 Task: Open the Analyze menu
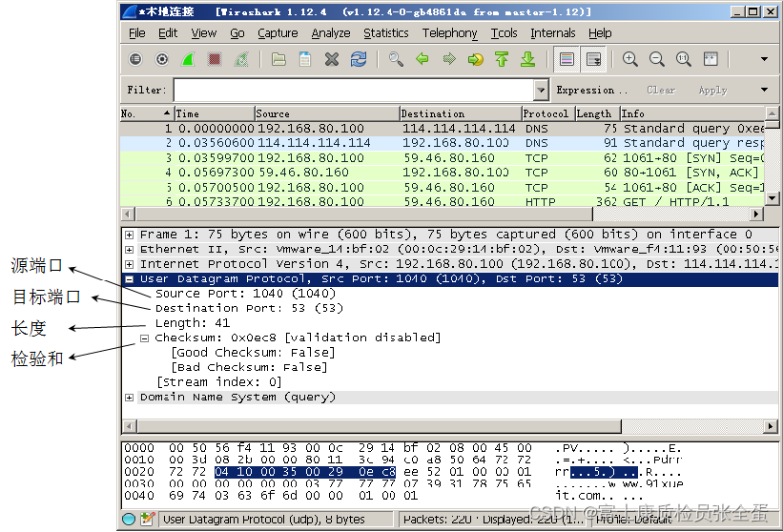click(330, 33)
